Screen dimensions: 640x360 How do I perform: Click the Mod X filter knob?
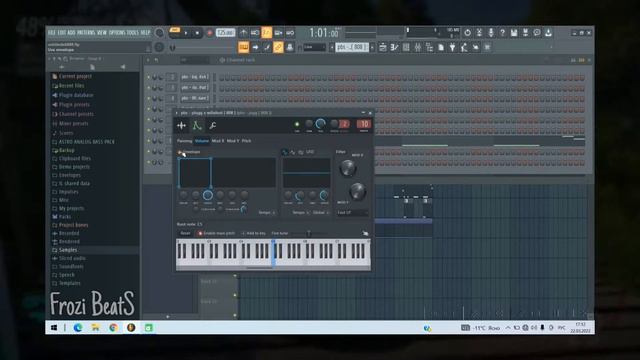pyautogui.click(x=348, y=168)
